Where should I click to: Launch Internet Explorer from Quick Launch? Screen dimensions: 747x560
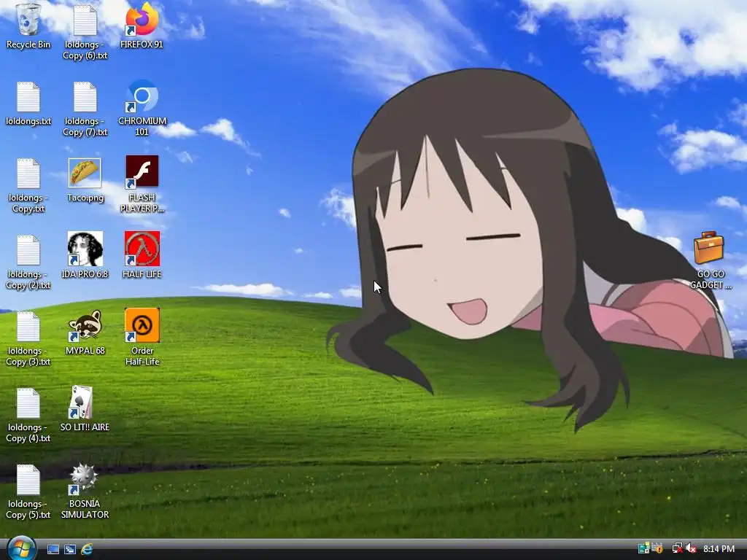(87, 549)
